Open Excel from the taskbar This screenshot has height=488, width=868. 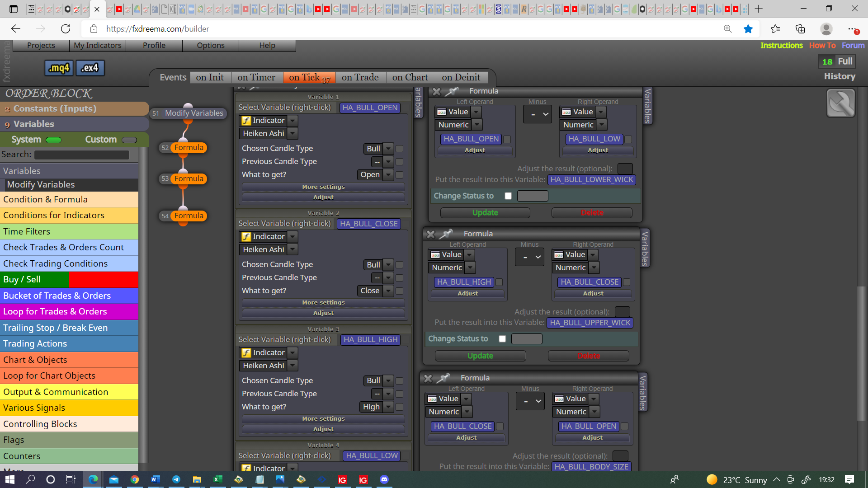(x=217, y=479)
